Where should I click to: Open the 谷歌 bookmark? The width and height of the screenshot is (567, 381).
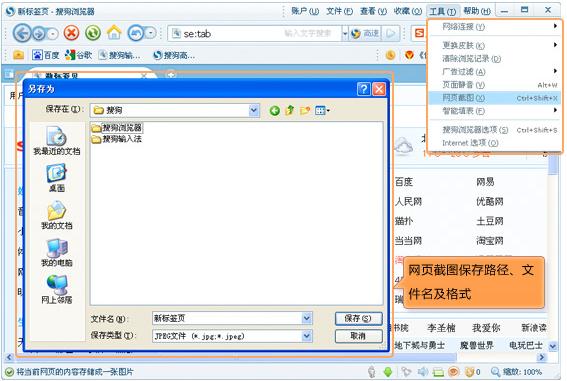[78, 55]
